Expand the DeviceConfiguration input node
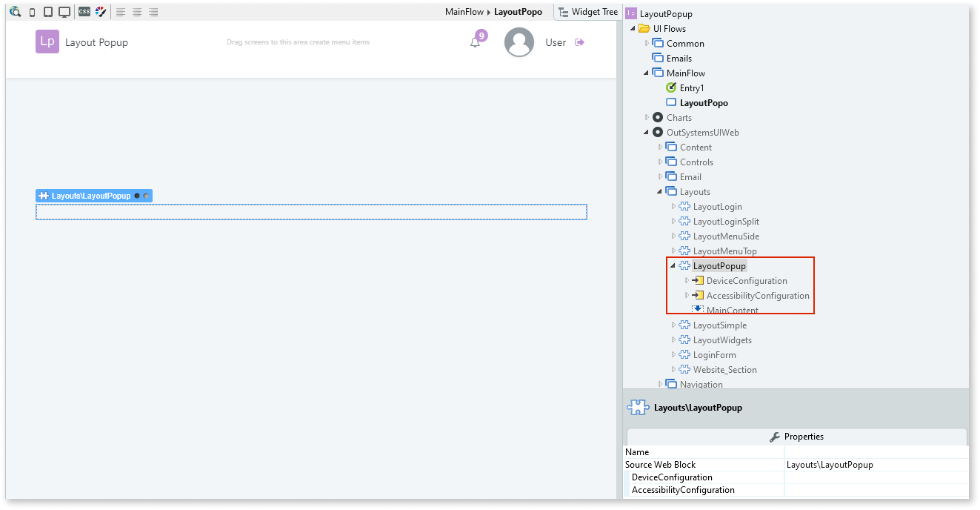980x510 pixels. (686, 280)
